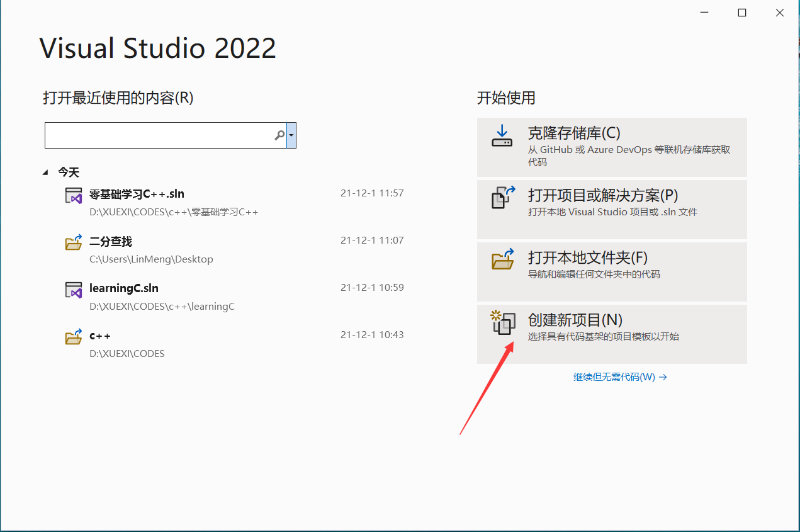Minimize the Visual Studio start window
The image size is (800, 532).
pos(705,13)
